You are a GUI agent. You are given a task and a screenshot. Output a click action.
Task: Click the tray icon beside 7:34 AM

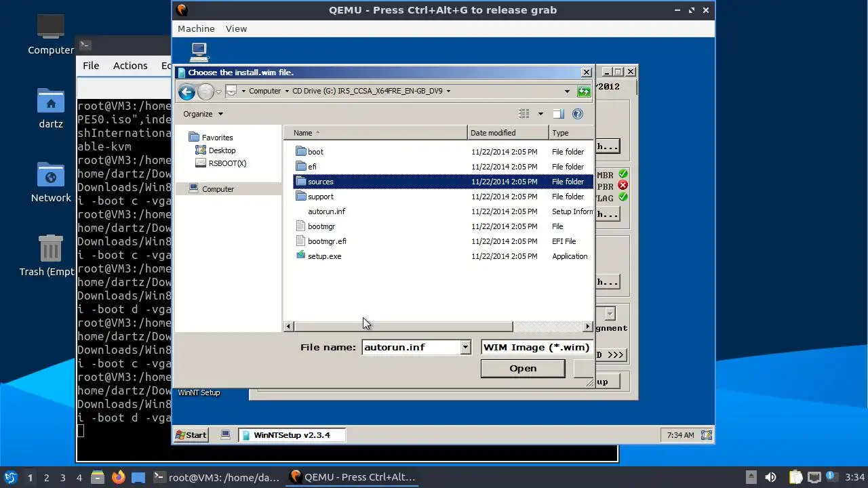tap(706, 435)
